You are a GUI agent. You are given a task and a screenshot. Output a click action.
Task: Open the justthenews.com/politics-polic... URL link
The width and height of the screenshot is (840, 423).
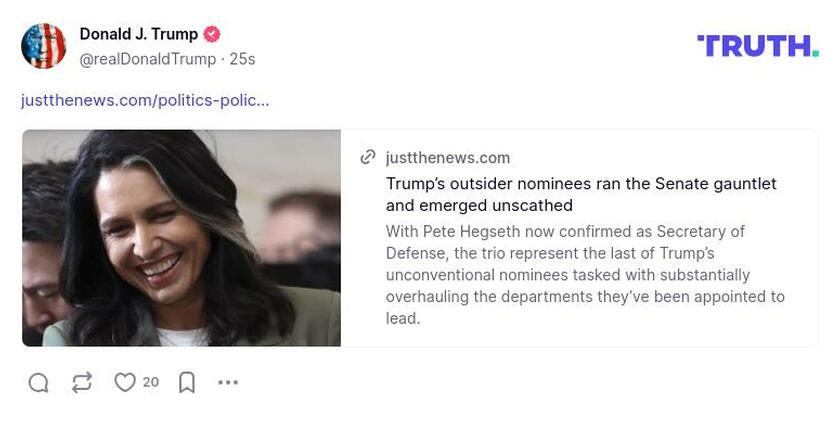point(145,100)
